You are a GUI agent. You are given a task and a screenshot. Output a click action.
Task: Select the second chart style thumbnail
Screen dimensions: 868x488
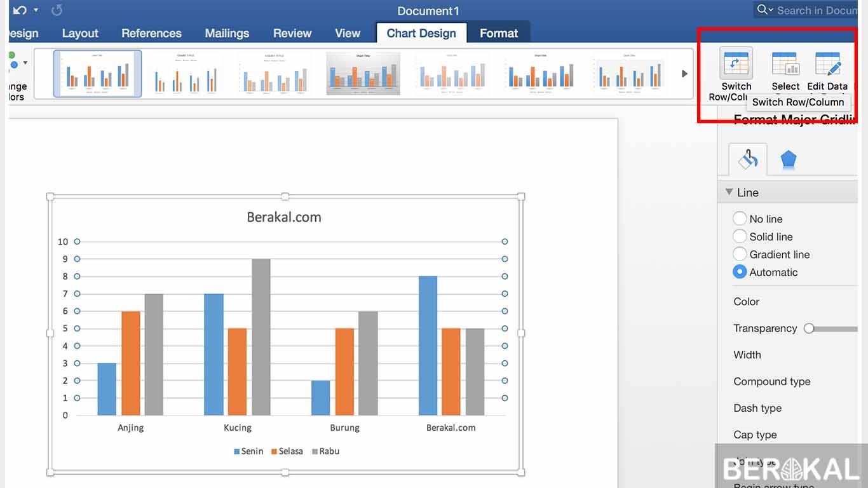point(186,74)
